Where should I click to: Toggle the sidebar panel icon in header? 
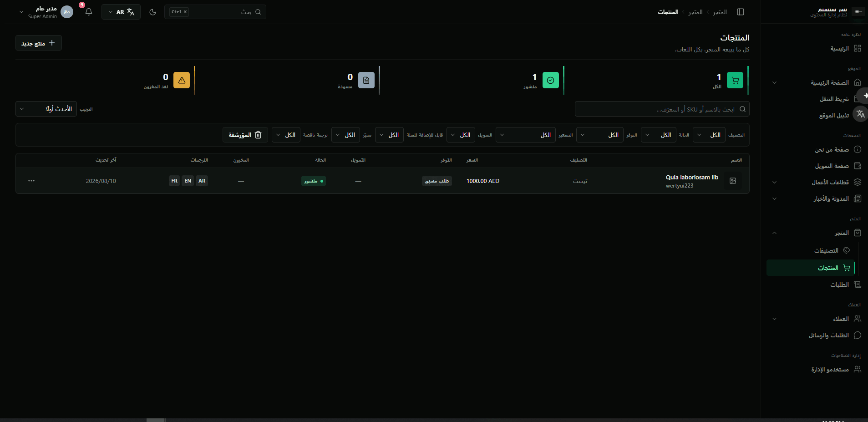741,12
